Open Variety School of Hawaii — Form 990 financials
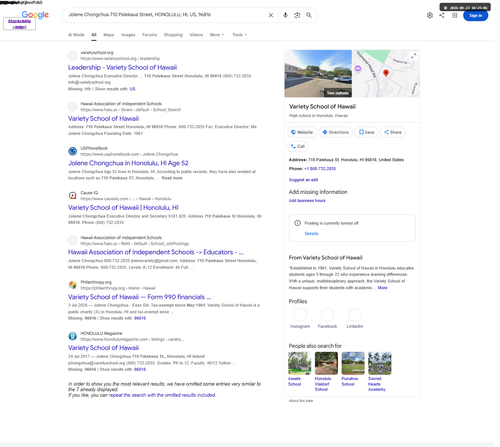Image resolution: width=500 pixels, height=447 pixels. (139, 297)
